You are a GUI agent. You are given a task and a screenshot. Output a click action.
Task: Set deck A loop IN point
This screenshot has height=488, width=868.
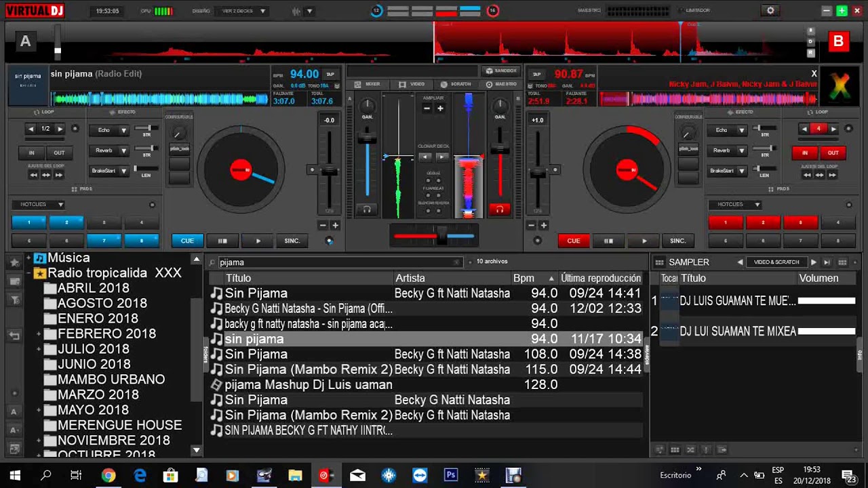pyautogui.click(x=31, y=152)
